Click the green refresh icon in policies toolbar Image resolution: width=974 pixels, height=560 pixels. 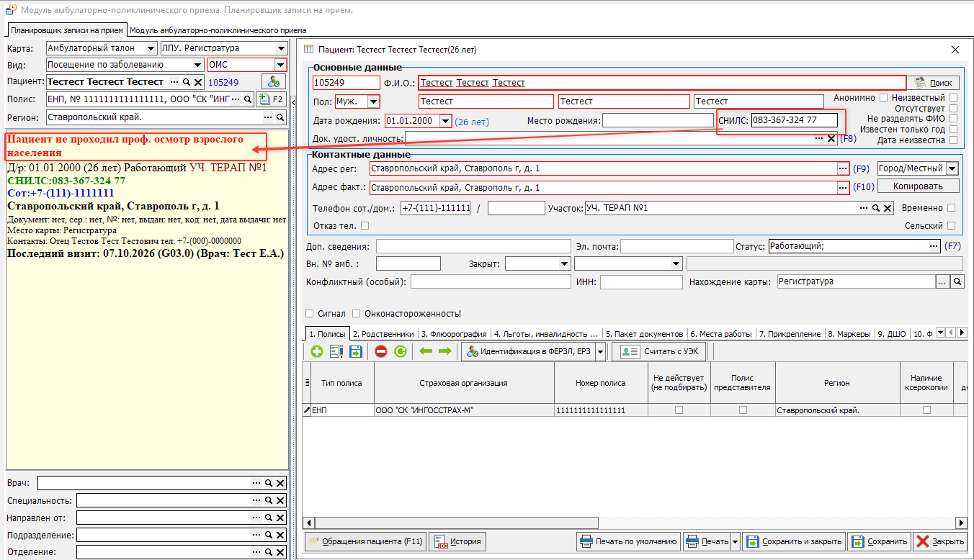click(x=401, y=352)
